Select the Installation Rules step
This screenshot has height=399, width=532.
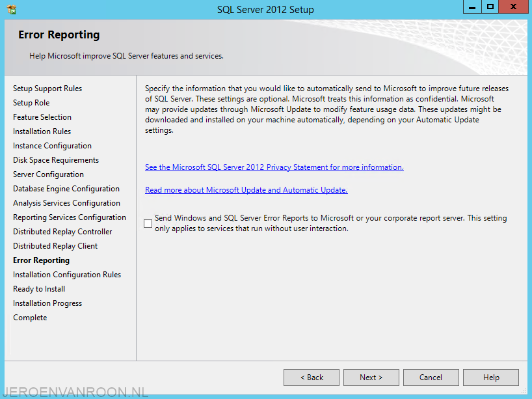(42, 131)
